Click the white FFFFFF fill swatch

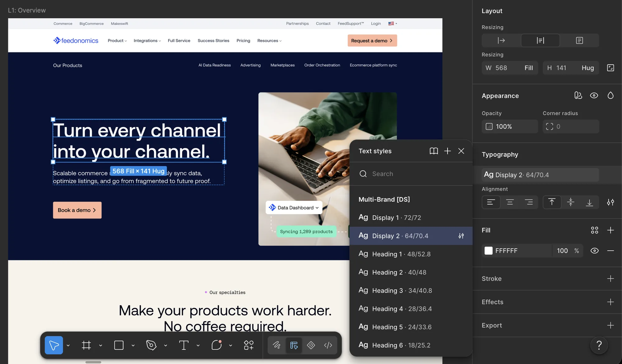[x=489, y=251]
